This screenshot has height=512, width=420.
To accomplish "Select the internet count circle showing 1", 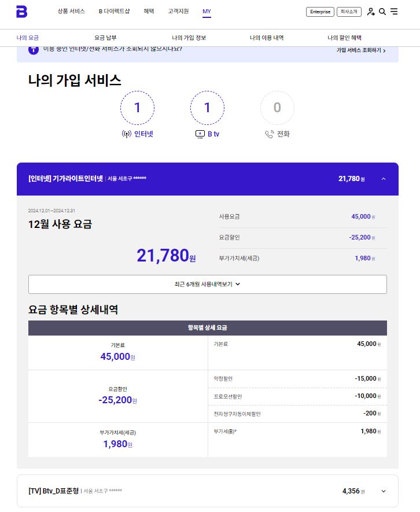I will (138, 108).
